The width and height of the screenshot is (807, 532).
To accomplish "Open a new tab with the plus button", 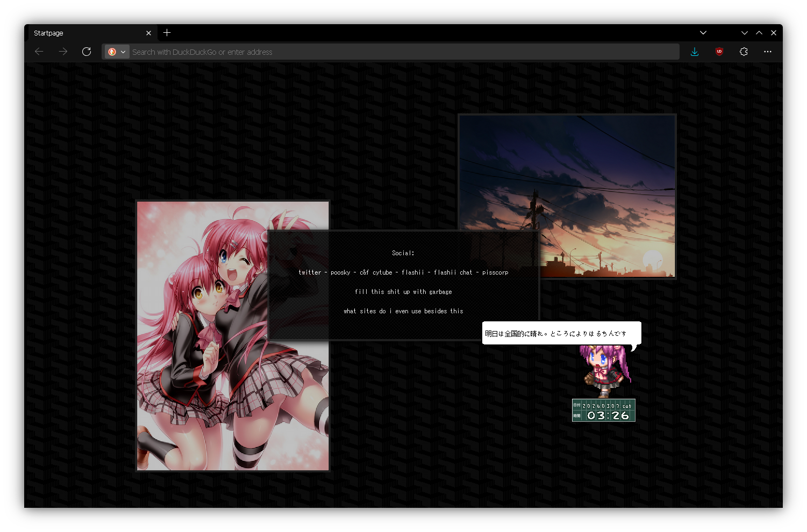I will (167, 33).
